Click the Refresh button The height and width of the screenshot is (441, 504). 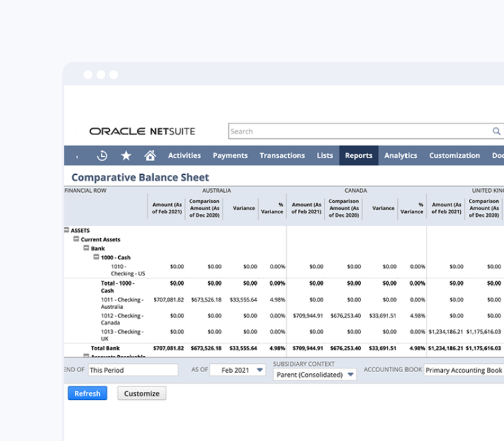point(87,394)
